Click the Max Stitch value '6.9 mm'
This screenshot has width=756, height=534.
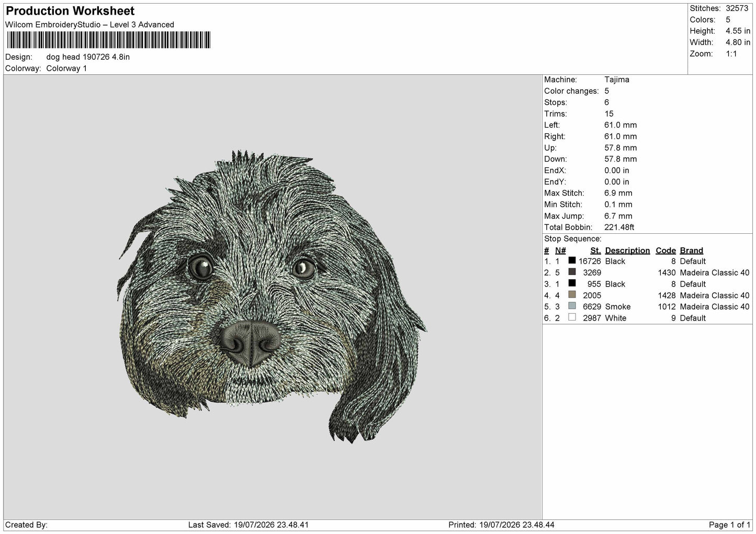tap(618, 193)
